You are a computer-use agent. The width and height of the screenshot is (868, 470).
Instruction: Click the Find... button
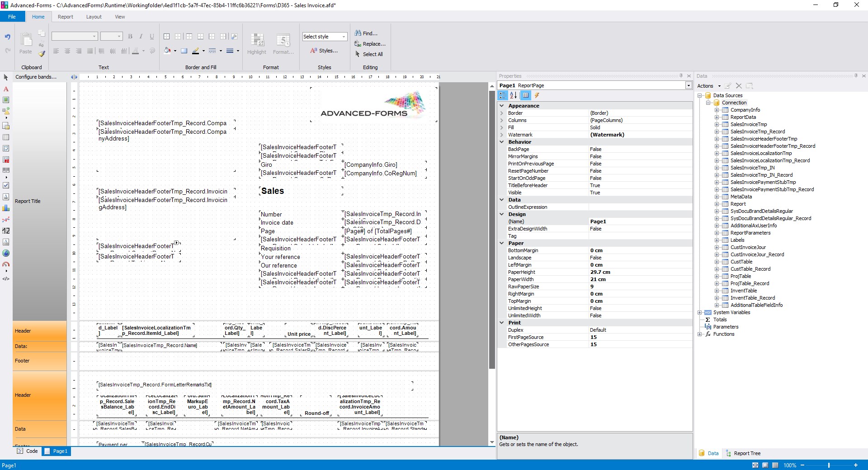(366, 33)
